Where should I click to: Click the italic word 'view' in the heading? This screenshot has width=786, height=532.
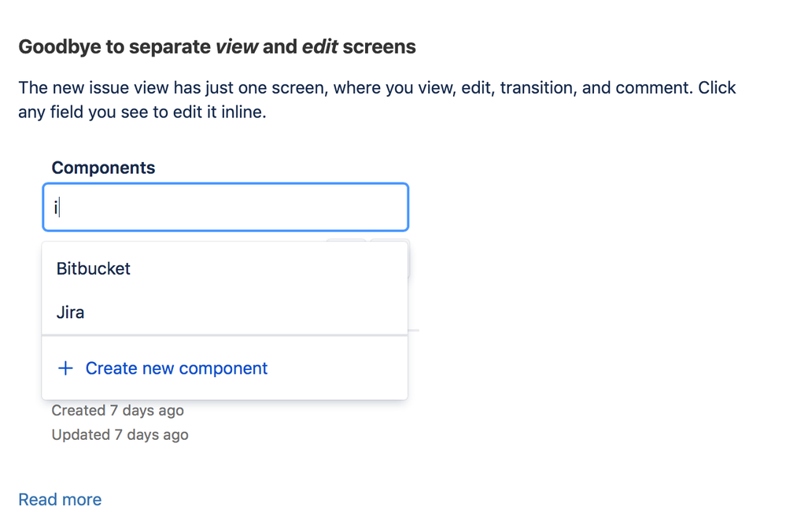[237, 47]
